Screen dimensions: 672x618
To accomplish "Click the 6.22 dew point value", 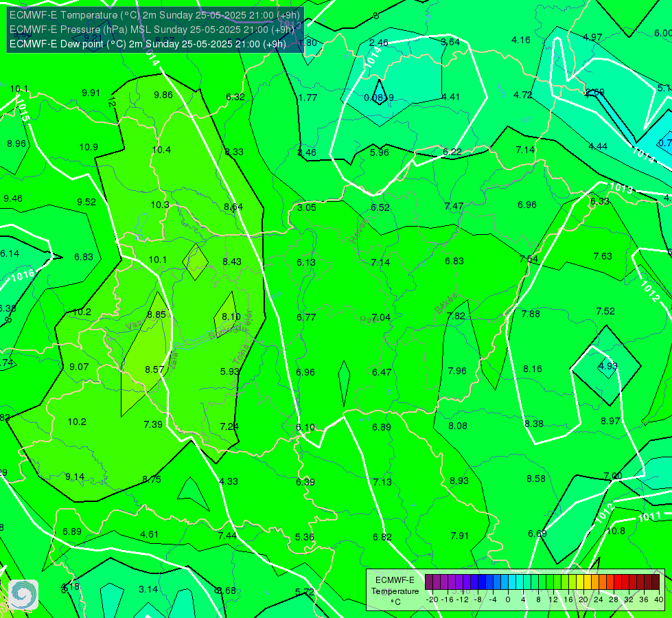I will [x=452, y=151].
